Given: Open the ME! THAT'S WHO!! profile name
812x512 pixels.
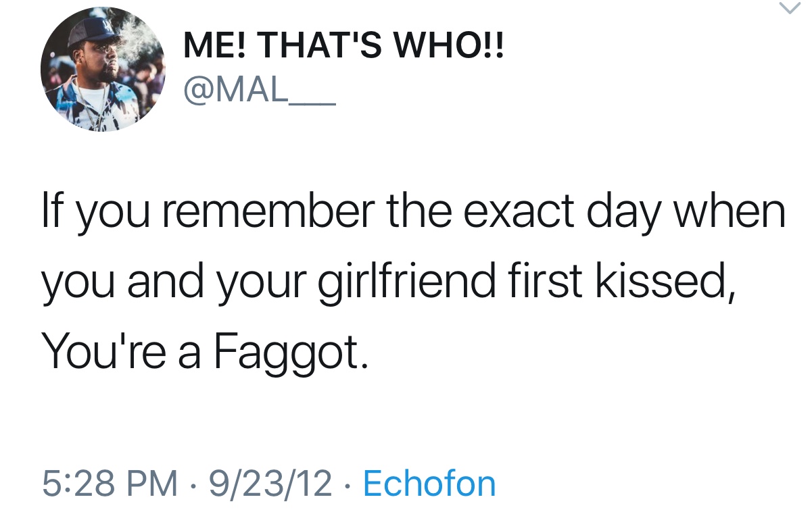Looking at the screenshot, I should 344,49.
